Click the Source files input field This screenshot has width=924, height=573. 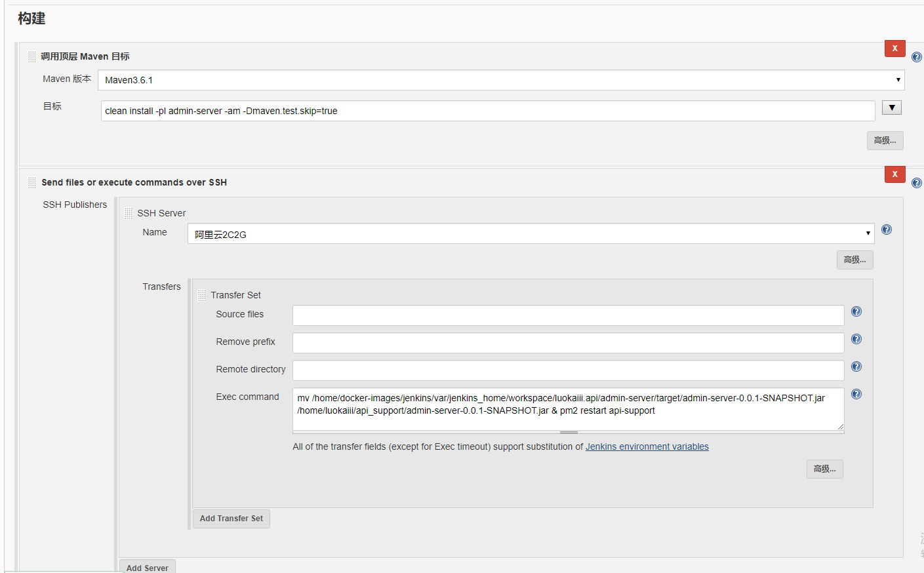pyautogui.click(x=568, y=315)
